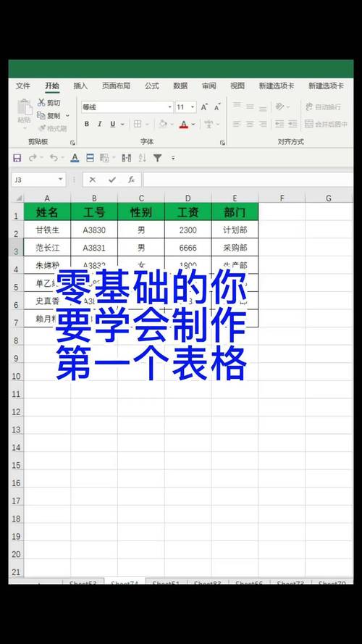Viewport: 362px width, 644px height.
Task: Click the bottom align icon
Action: (263, 108)
